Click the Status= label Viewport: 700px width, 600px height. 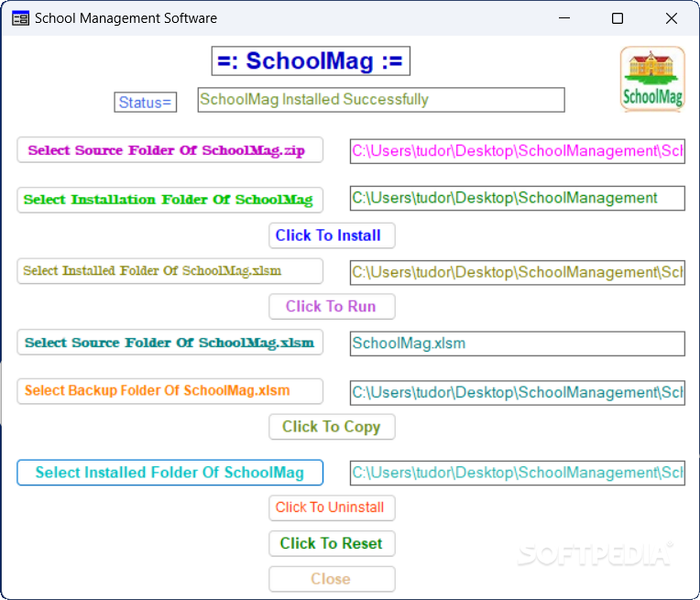click(145, 103)
